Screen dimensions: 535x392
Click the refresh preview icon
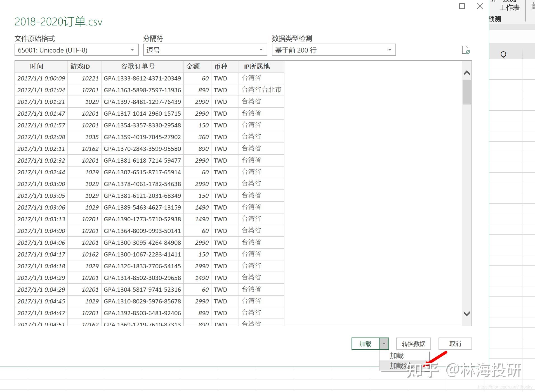[x=466, y=50]
